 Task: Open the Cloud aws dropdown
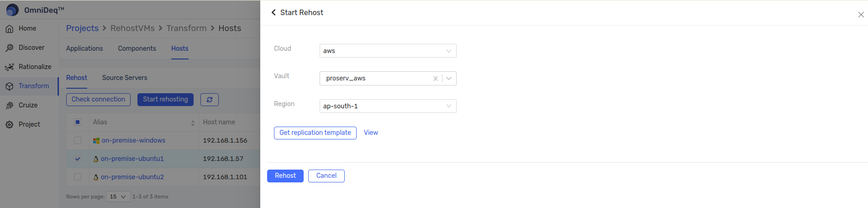click(x=388, y=51)
